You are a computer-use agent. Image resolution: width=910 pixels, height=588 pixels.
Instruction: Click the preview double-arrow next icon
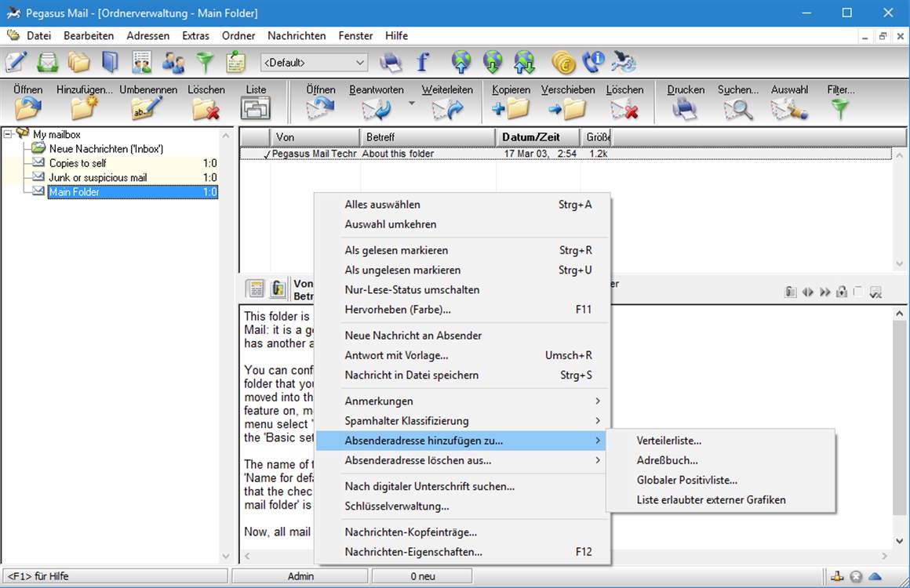point(824,292)
